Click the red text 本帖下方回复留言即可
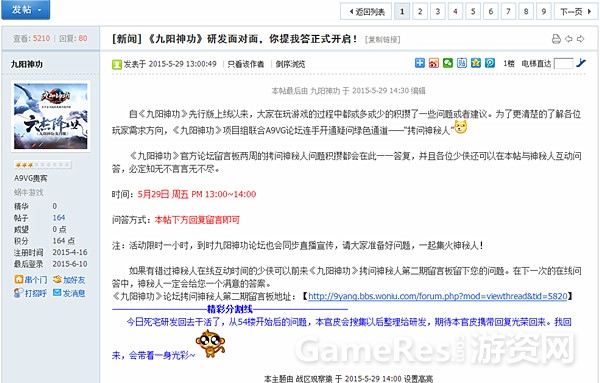This screenshot has height=383, width=600. click(x=197, y=220)
